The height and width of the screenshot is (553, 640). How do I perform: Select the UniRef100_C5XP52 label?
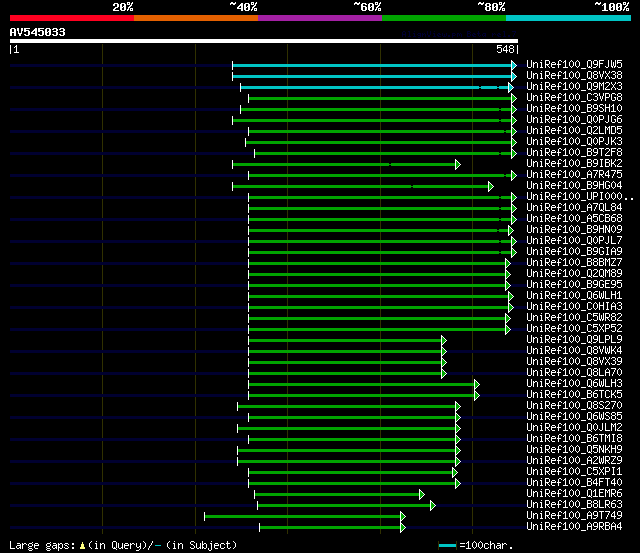574,329
